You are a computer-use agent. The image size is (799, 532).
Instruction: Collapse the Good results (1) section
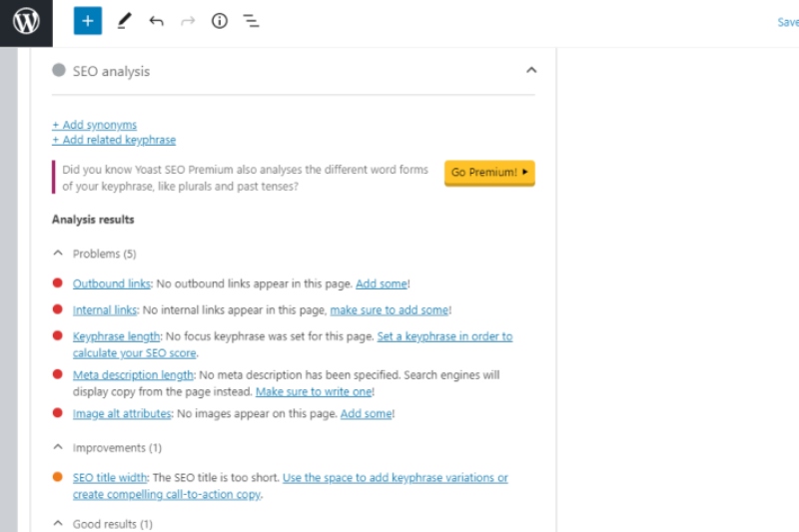coord(58,523)
